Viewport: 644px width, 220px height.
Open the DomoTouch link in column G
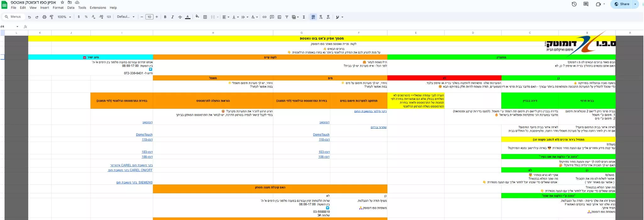click(x=321, y=135)
